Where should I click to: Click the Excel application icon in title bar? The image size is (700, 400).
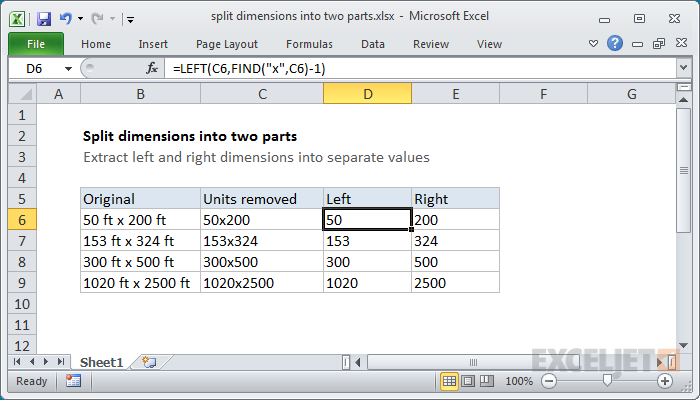[x=17, y=19]
